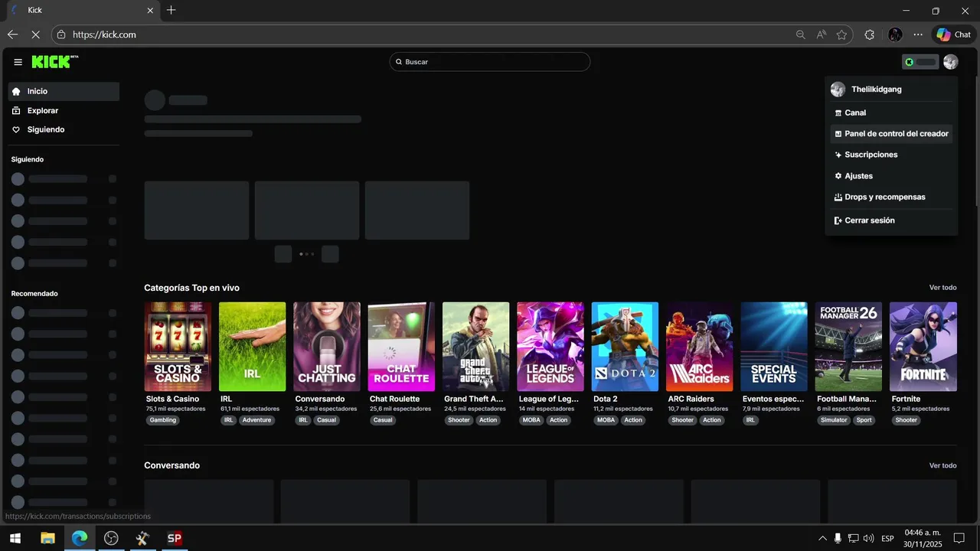
Task: Open Windows Start menu
Action: 14,538
